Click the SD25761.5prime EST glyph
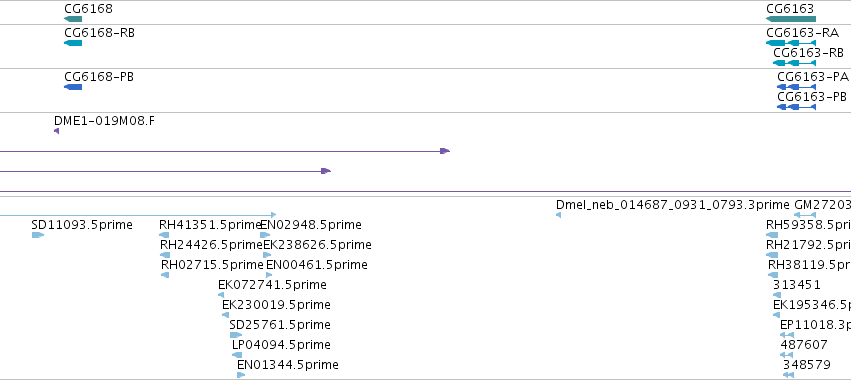The image size is (851, 380). (x=236, y=335)
